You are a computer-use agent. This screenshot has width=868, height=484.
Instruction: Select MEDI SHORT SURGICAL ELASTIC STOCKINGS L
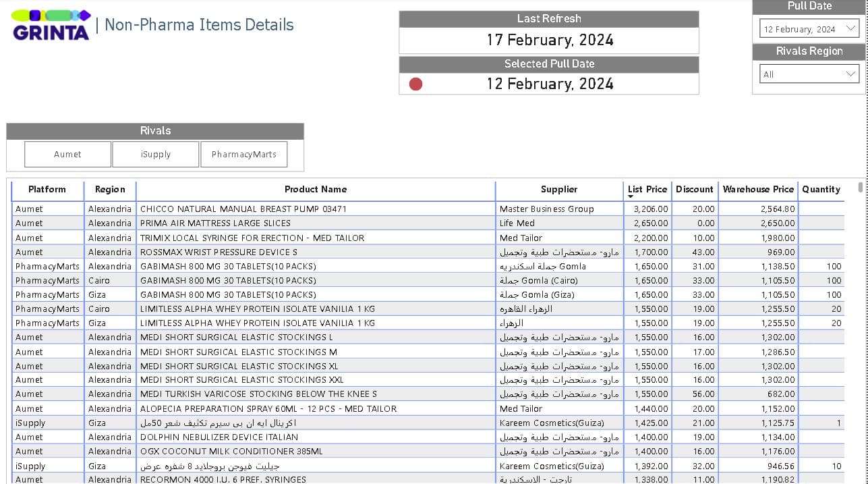(x=237, y=338)
